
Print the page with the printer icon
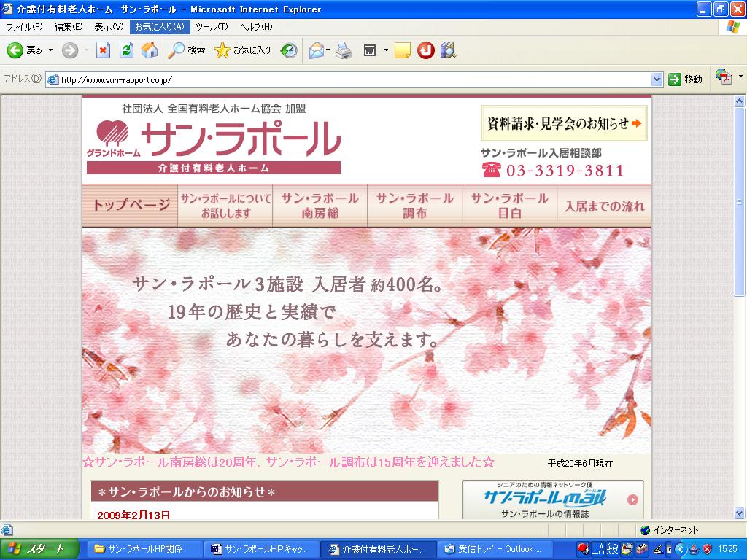coord(344,50)
